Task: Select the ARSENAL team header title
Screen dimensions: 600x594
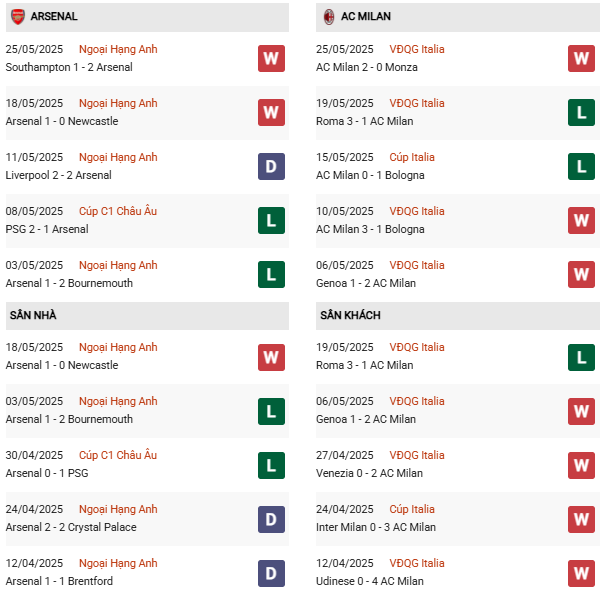Action: 54,17
